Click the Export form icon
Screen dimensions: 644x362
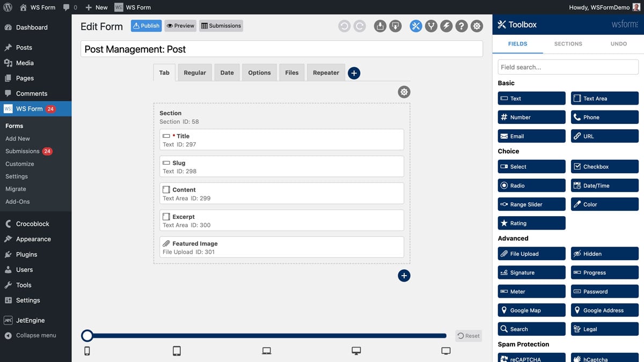click(380, 25)
